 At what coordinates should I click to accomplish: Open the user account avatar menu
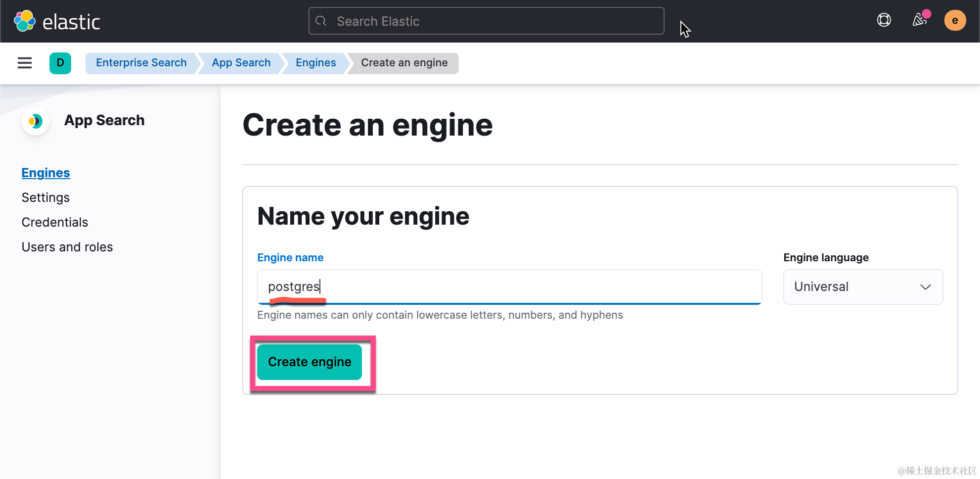954,21
